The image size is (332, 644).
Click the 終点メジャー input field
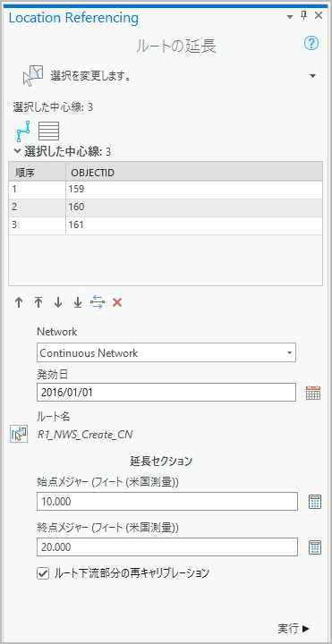coord(167,547)
